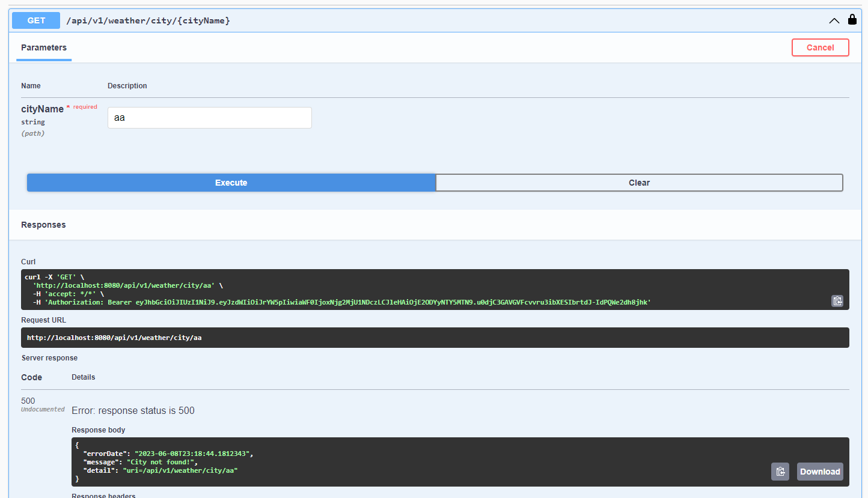Select the cityName input field
The width and height of the screenshot is (868, 498).
click(x=209, y=117)
